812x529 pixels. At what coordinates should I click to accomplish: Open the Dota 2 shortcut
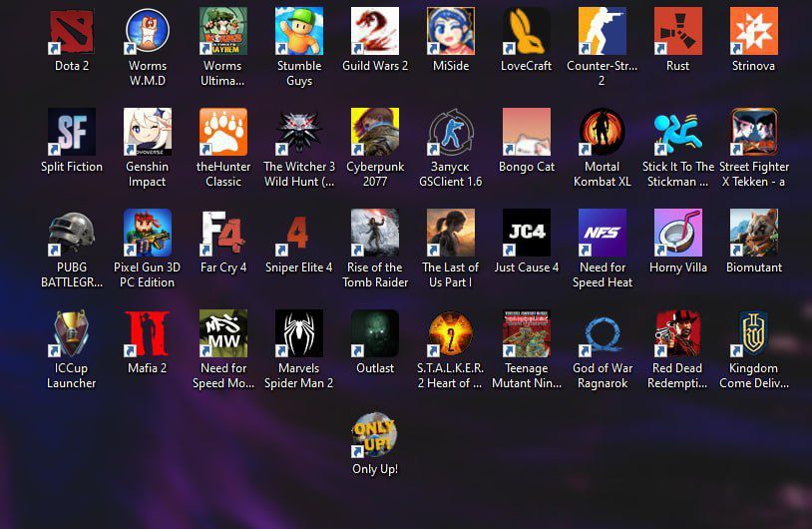[72, 31]
